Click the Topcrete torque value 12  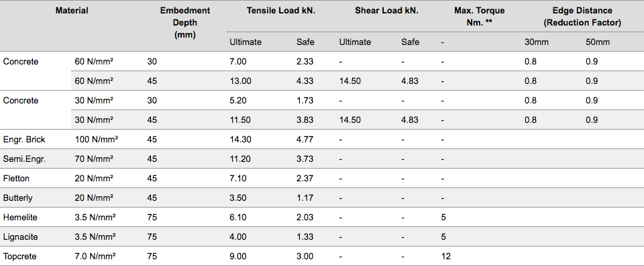(x=445, y=256)
